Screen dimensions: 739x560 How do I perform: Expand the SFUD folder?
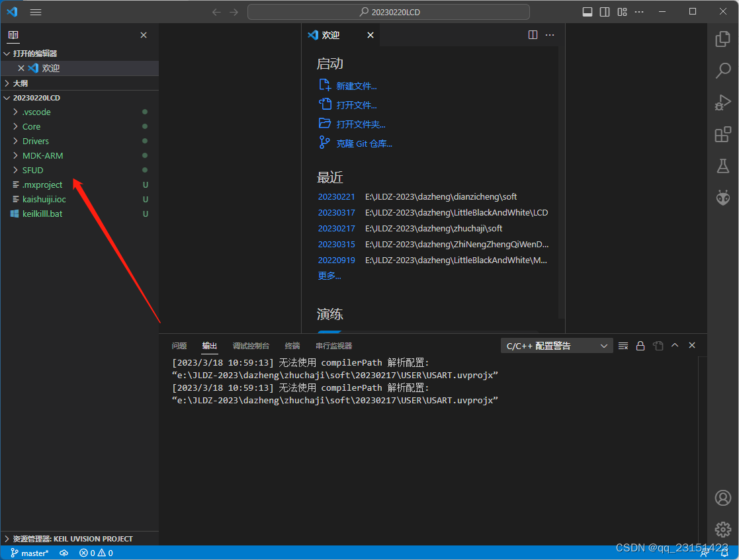(79, 171)
